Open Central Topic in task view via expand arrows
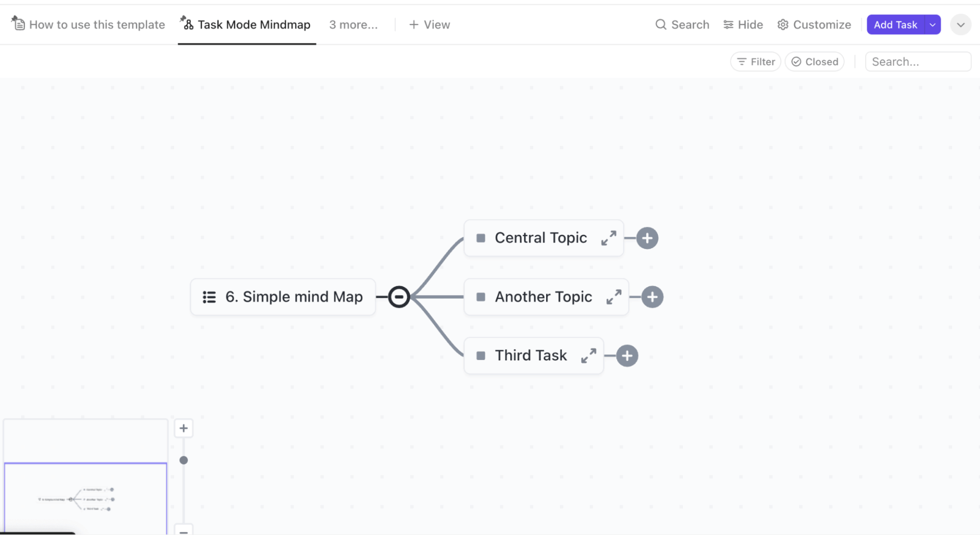This screenshot has width=980, height=535. pyautogui.click(x=608, y=238)
